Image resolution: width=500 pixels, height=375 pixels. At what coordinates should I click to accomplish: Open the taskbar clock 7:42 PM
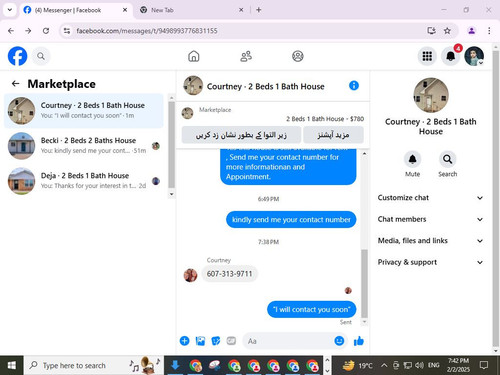point(458,365)
